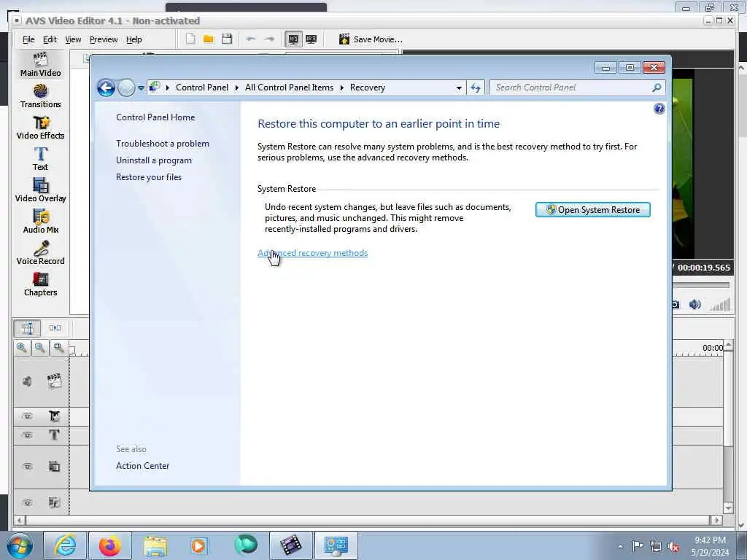Viewport: 747px width, 560px height.
Task: Open Action Center link
Action: pos(142,466)
